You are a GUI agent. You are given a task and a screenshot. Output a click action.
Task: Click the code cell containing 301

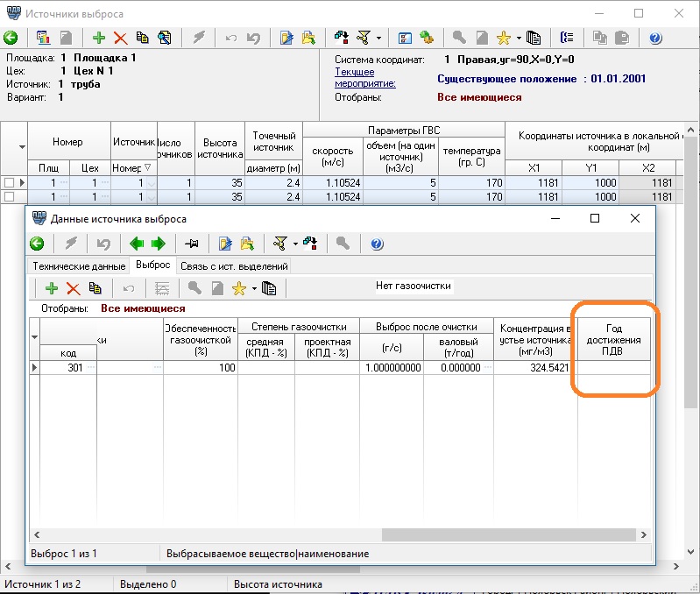point(68,368)
